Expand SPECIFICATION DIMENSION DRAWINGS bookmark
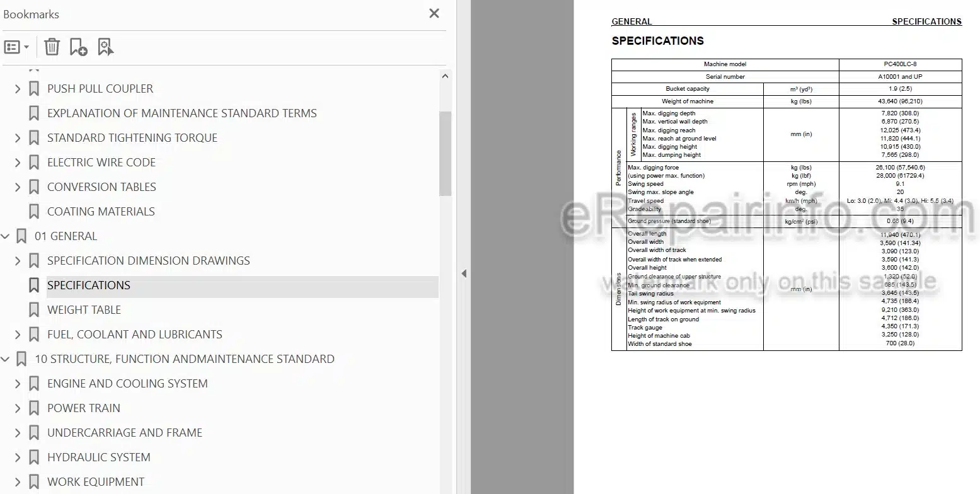This screenshot has height=494, width=980. [18, 261]
